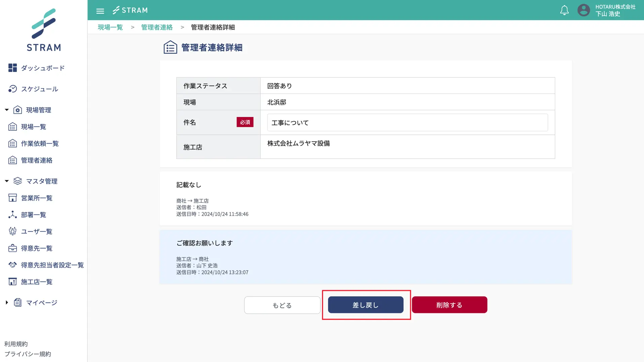Select ユーザ一覧 in the sidebar
This screenshot has width=644, height=362.
(37, 232)
